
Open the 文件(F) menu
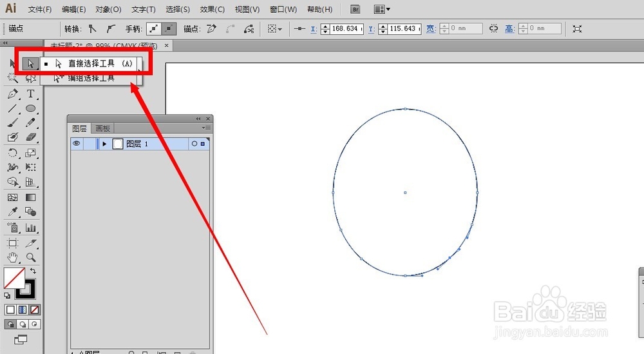(x=40, y=10)
